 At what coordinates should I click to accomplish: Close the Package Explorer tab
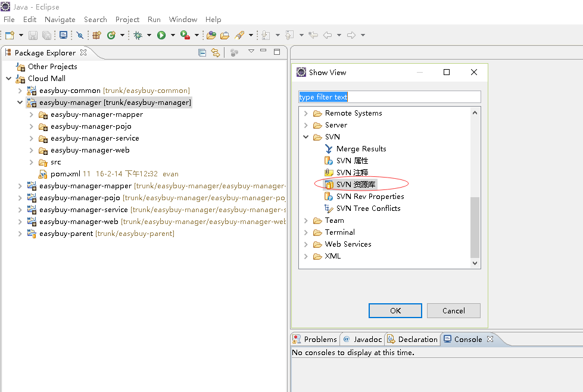click(83, 52)
